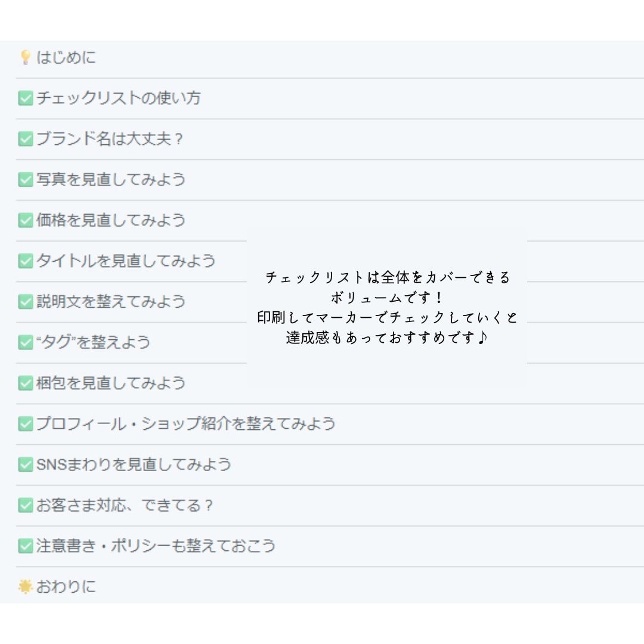Click the green check icon for チェックリストの使い方
Viewport: 644px width, 644px height.
(x=26, y=98)
